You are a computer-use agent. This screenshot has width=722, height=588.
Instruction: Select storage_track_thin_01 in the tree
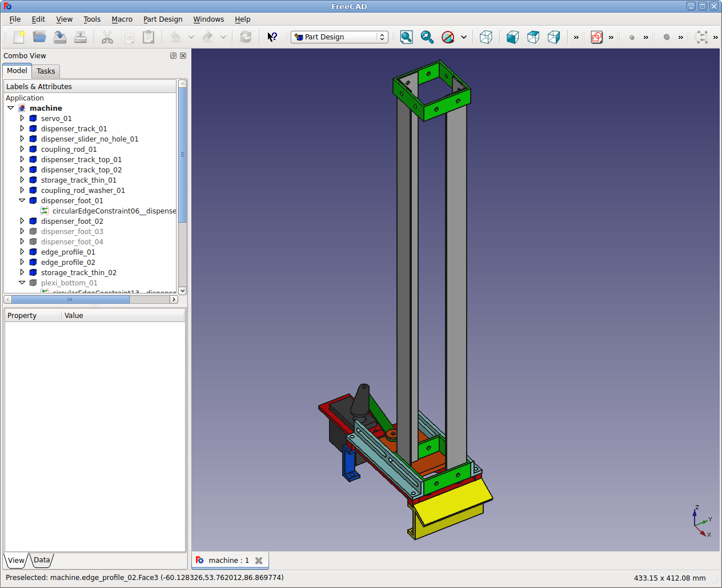tap(79, 180)
